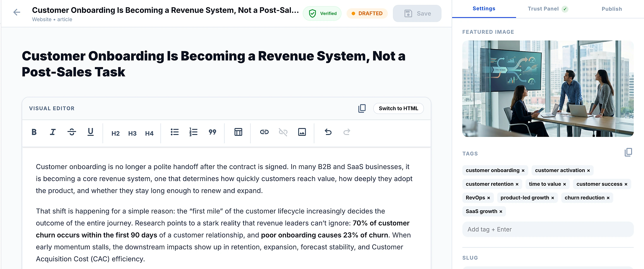Click the truncated title in header bar
644x269 pixels.
click(165, 10)
